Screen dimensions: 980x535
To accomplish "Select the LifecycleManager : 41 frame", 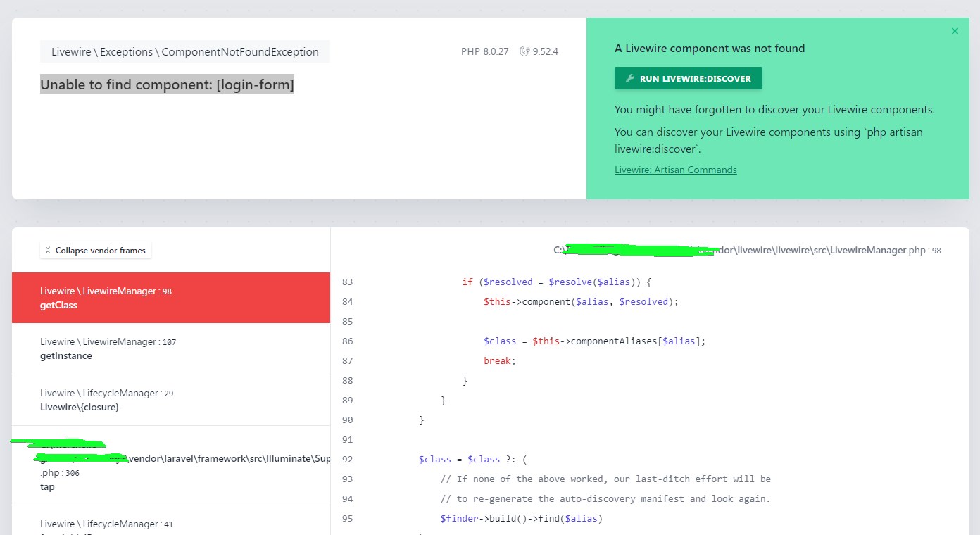I will click(171, 520).
